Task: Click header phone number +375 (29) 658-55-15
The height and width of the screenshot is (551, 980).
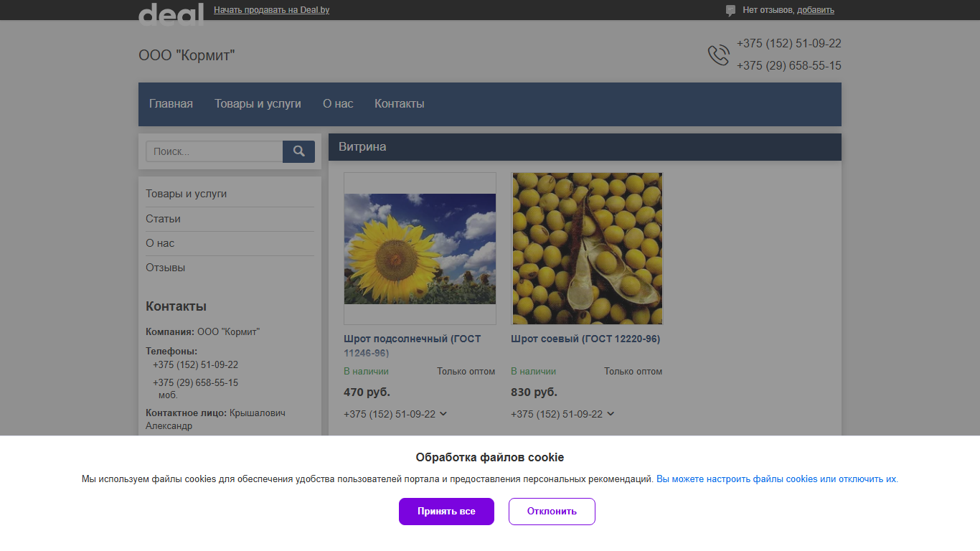Action: click(789, 66)
